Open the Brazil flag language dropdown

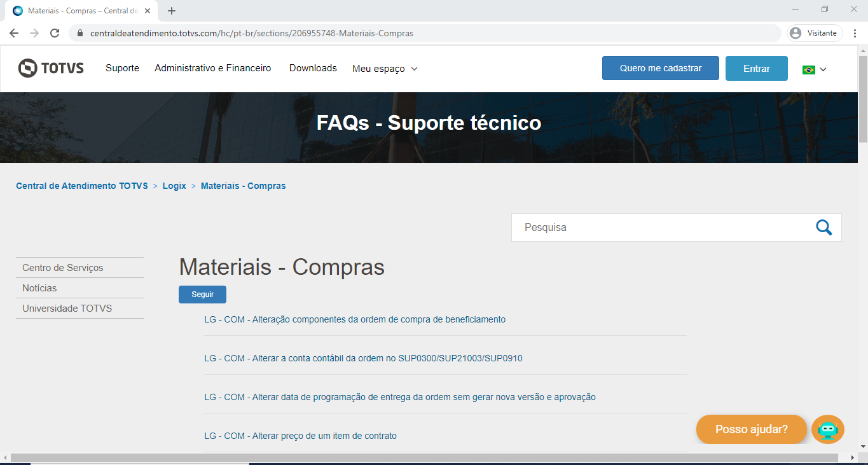[x=815, y=69]
